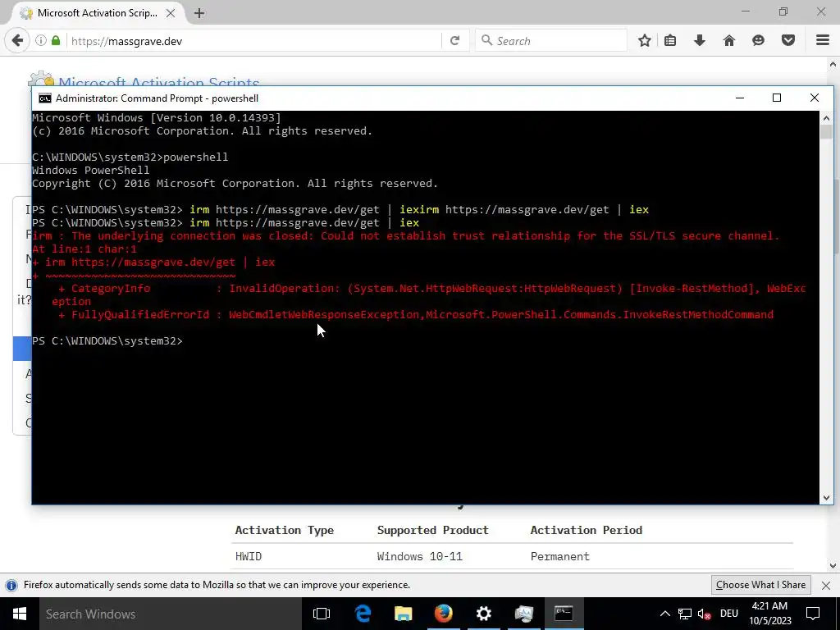Open site information icon in address bar
The height and width of the screenshot is (630, 840).
[41, 41]
